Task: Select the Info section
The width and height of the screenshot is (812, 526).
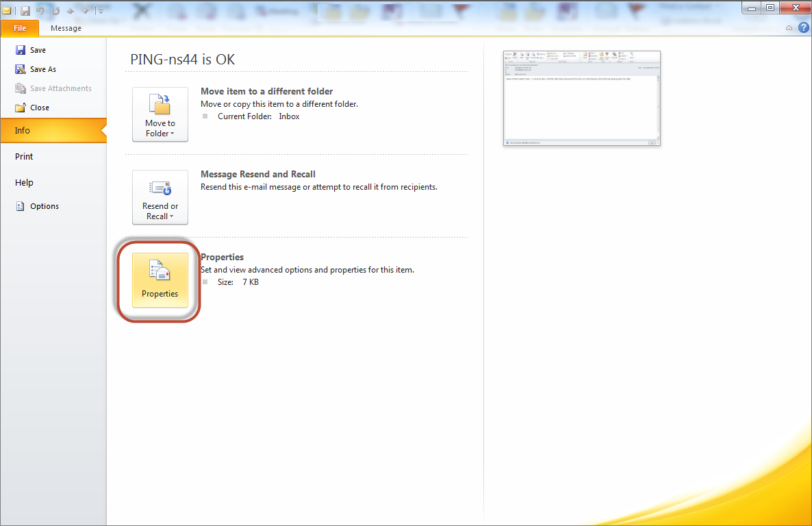Action: [53, 131]
